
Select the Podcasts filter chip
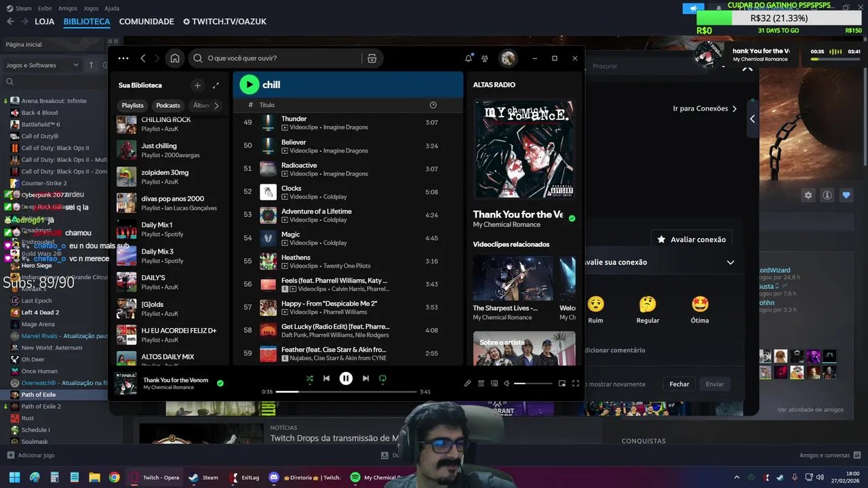coord(168,106)
